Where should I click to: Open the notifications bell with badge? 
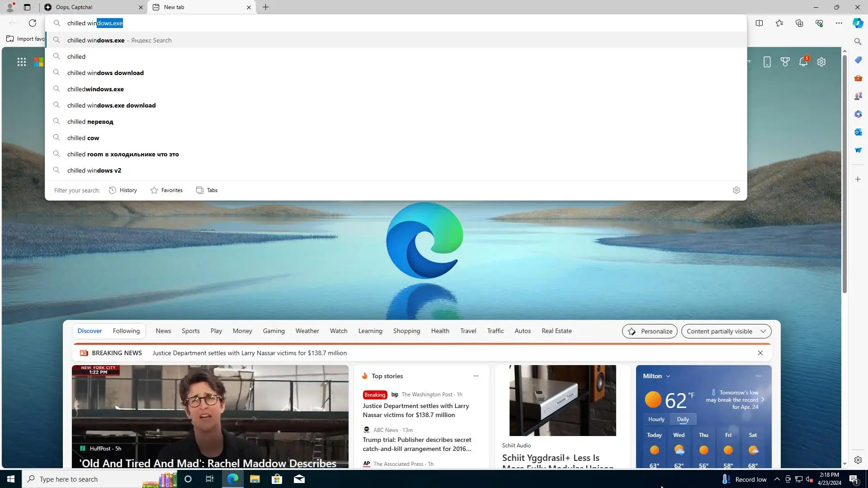[x=803, y=62]
